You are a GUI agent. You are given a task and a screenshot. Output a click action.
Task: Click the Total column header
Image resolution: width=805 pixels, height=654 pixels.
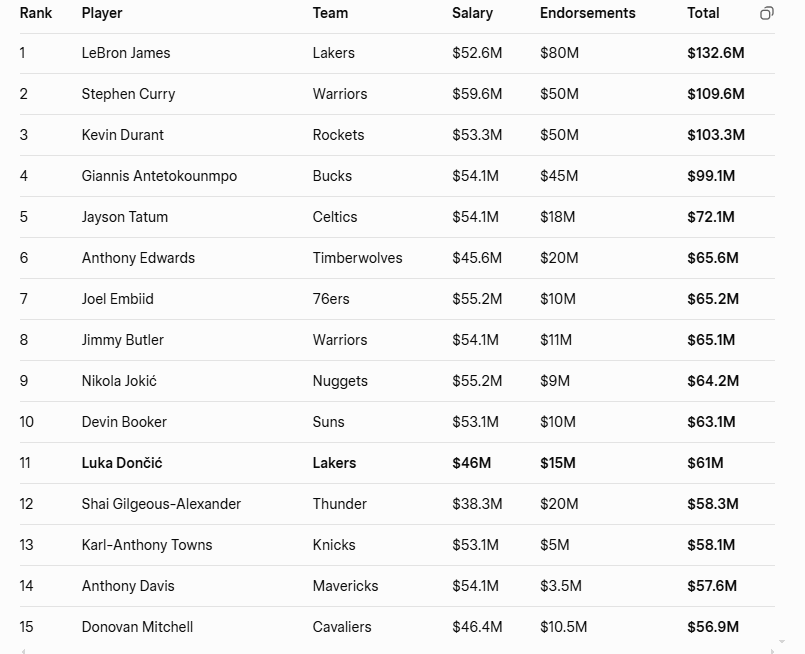tap(703, 13)
